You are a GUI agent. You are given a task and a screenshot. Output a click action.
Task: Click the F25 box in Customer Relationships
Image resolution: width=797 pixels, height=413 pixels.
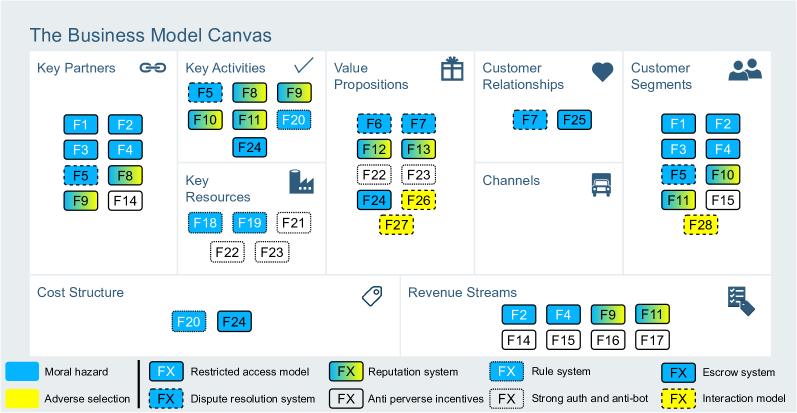574,120
